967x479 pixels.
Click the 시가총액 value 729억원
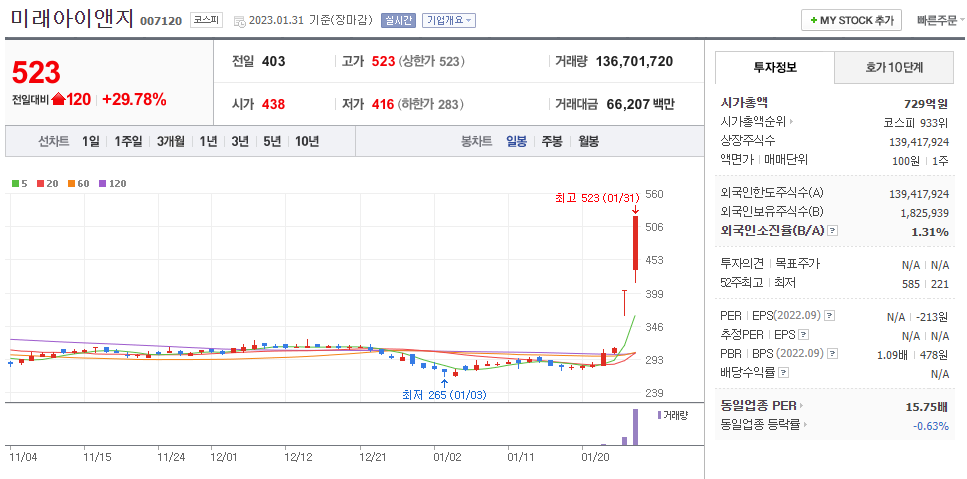click(926, 104)
